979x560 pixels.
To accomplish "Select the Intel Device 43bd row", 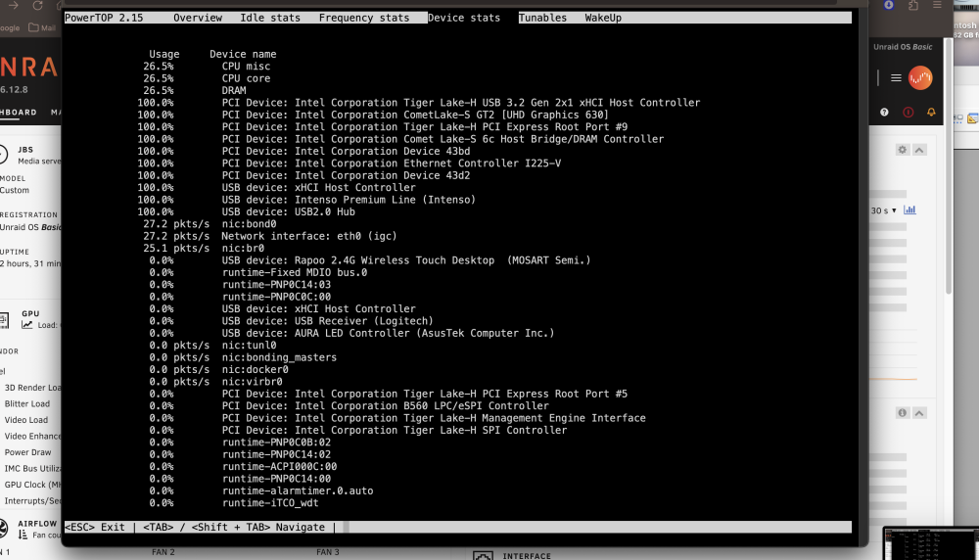I will [303, 151].
